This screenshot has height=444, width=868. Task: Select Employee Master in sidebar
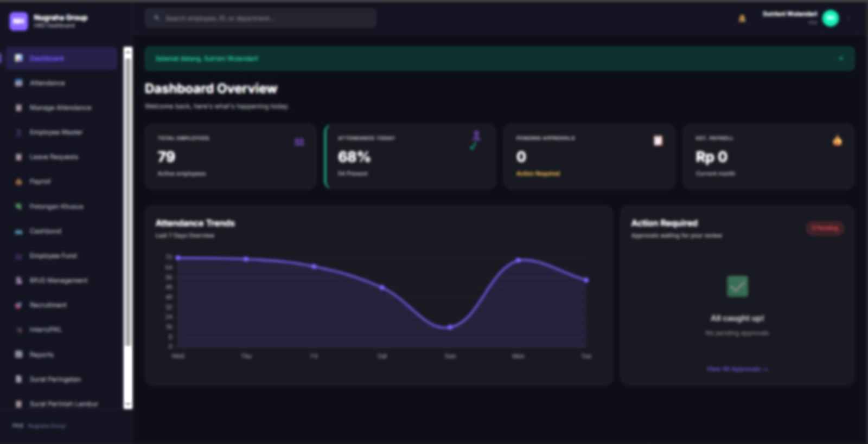(61, 132)
